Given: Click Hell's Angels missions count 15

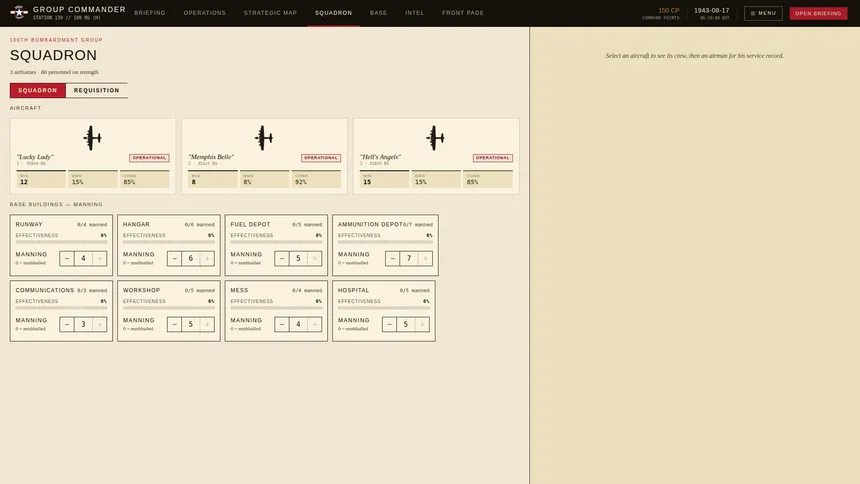Looking at the screenshot, I should pos(384,179).
